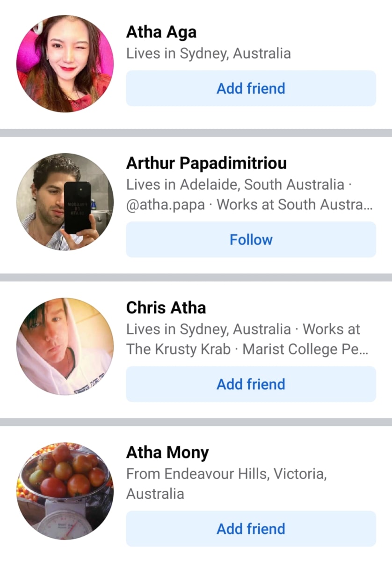This screenshot has width=392, height=562.
Task: Add Atha Aga as friend
Action: [x=251, y=89]
